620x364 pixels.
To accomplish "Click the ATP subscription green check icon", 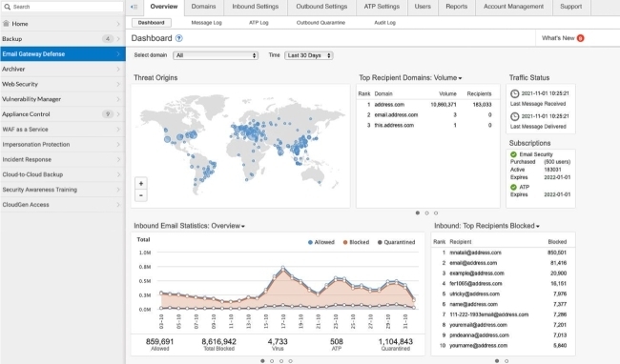I will click(513, 187).
